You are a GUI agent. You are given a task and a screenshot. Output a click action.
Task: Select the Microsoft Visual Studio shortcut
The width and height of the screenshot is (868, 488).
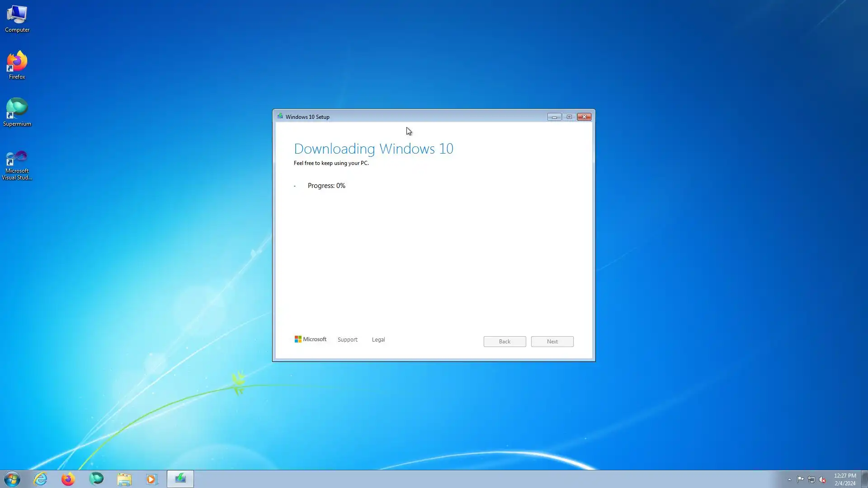pyautogui.click(x=17, y=164)
